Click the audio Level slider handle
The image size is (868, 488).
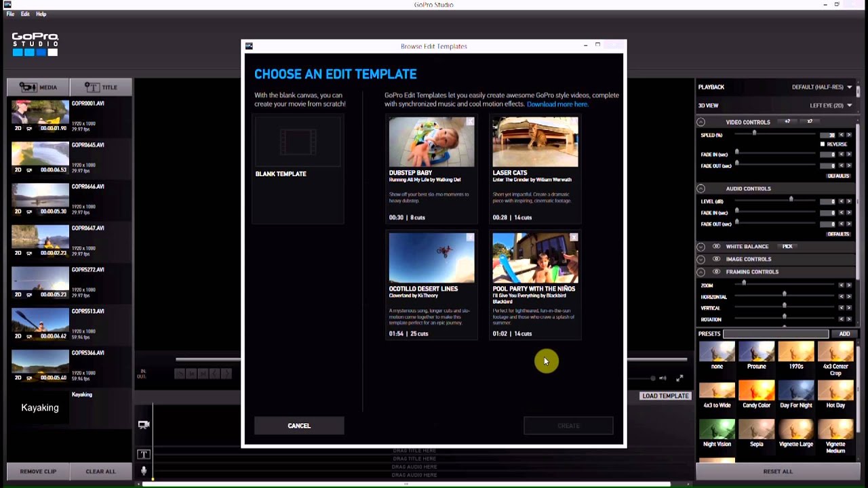click(x=791, y=199)
